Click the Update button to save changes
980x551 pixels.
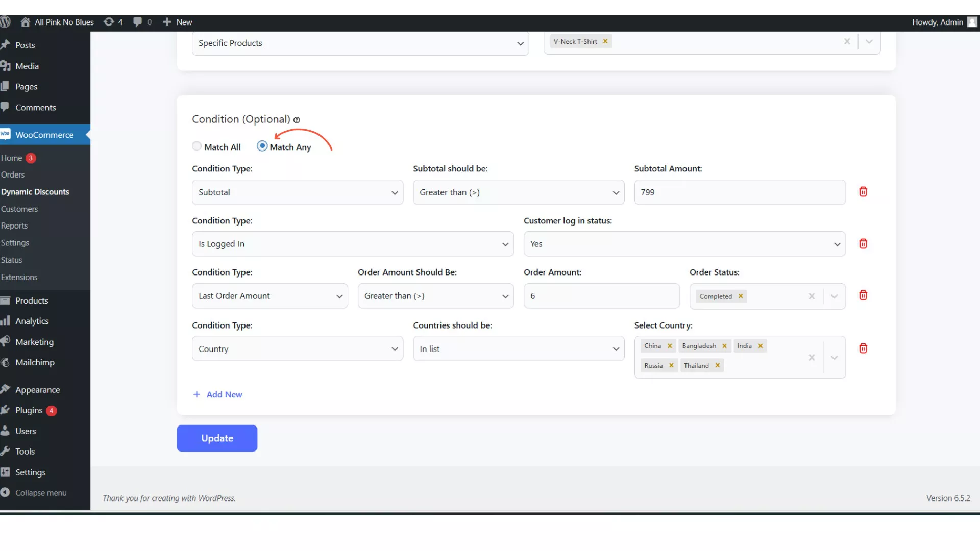point(217,437)
